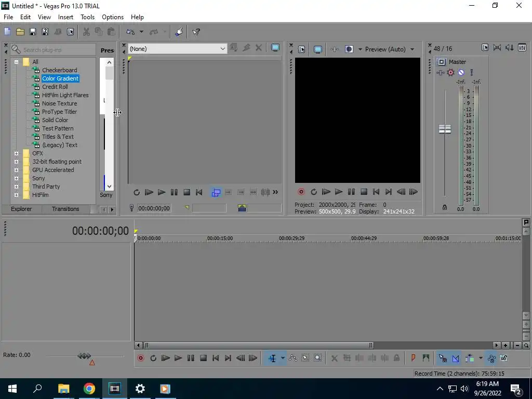Select Titles & Text generator
The image size is (532, 399).
(x=58, y=137)
